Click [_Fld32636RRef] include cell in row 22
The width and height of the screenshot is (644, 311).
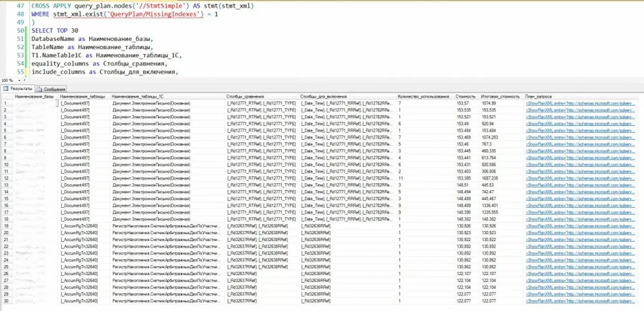pos(316,246)
